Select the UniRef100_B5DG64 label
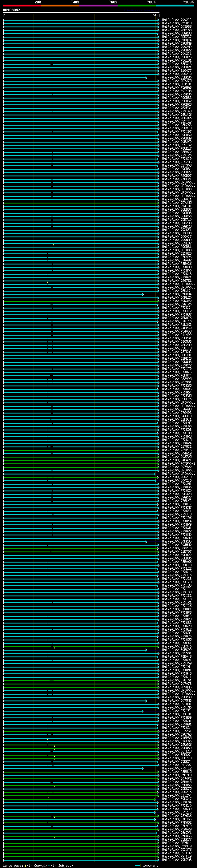Image resolution: width=197 pixels, height=868 pixels. [x=177, y=755]
